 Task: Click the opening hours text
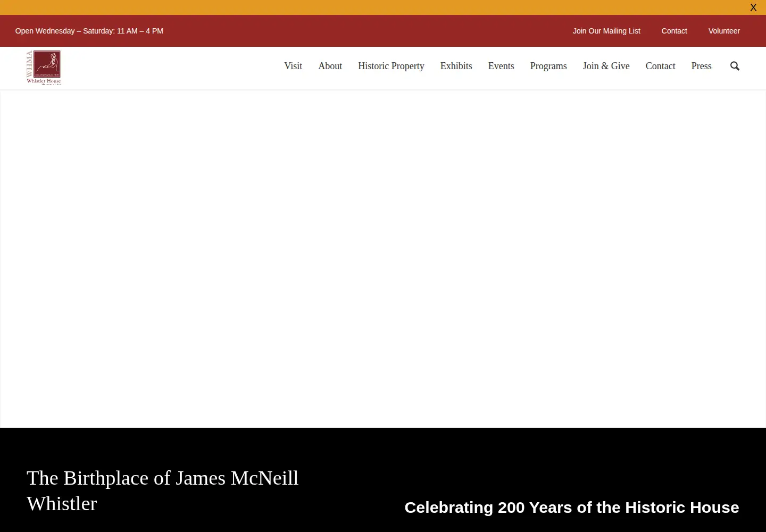click(89, 31)
